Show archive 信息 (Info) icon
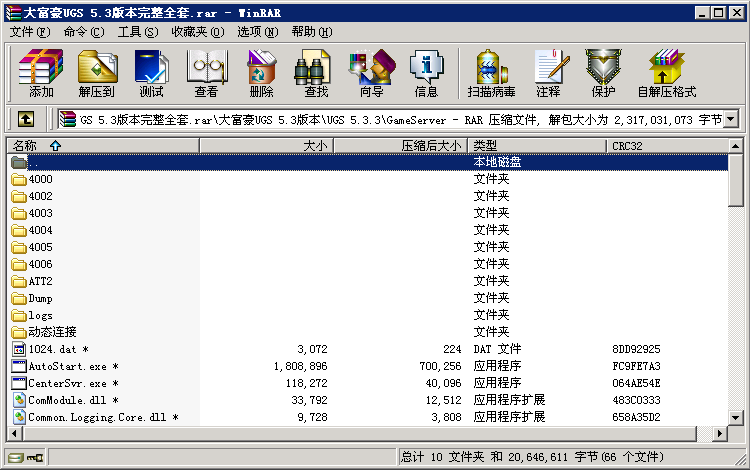Viewport: 750px width, 470px height. 426,73
